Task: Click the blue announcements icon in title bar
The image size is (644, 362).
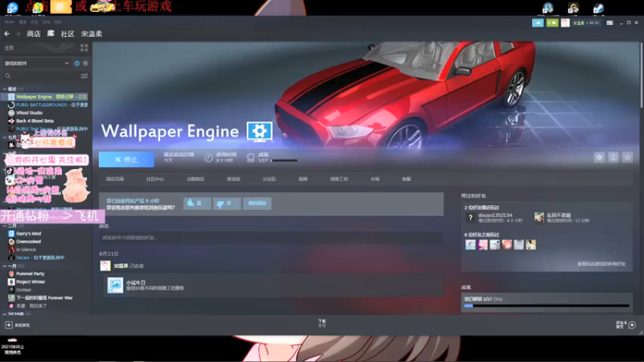Action: 538,23
